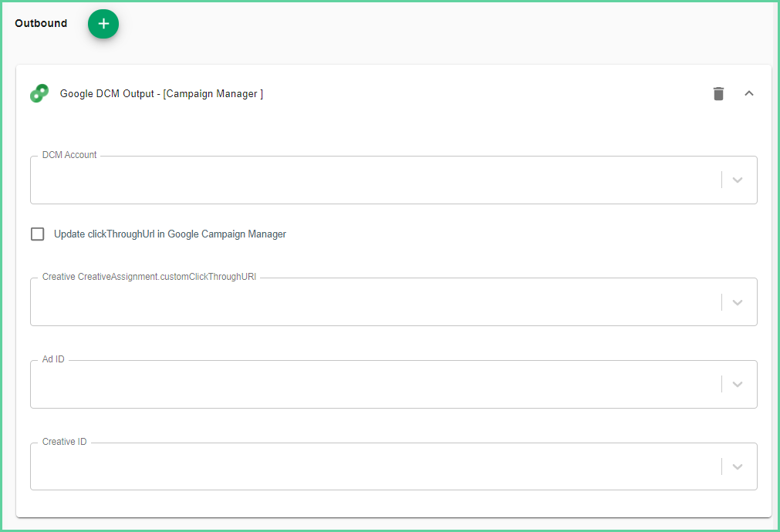The image size is (780, 532).
Task: Click the green plus icon to add output
Action: click(x=103, y=24)
